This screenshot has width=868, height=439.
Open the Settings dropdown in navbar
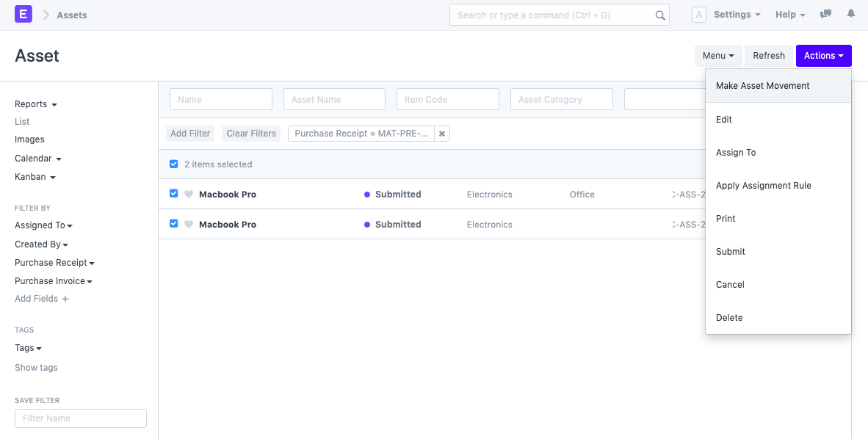click(x=737, y=15)
